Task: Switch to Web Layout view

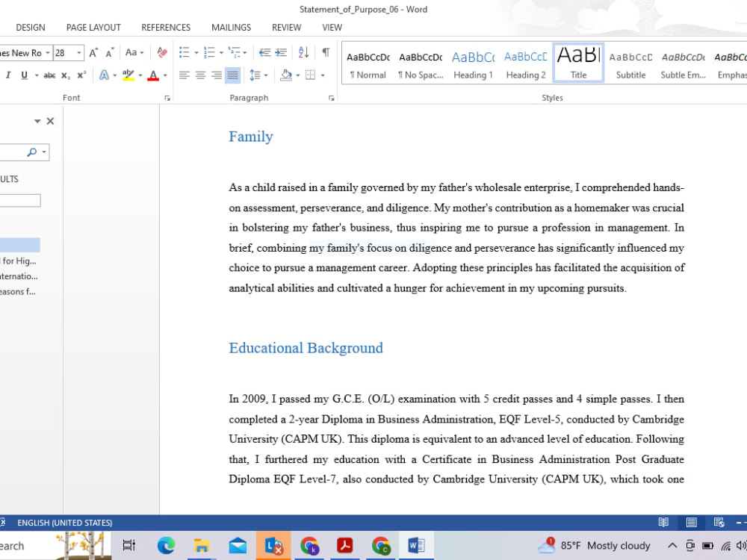Action: tap(719, 523)
